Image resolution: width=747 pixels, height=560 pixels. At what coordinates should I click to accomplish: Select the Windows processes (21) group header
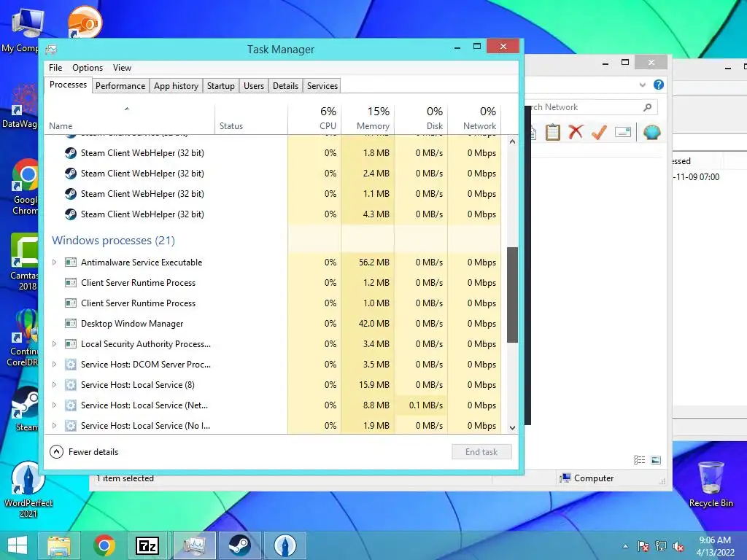tap(113, 241)
